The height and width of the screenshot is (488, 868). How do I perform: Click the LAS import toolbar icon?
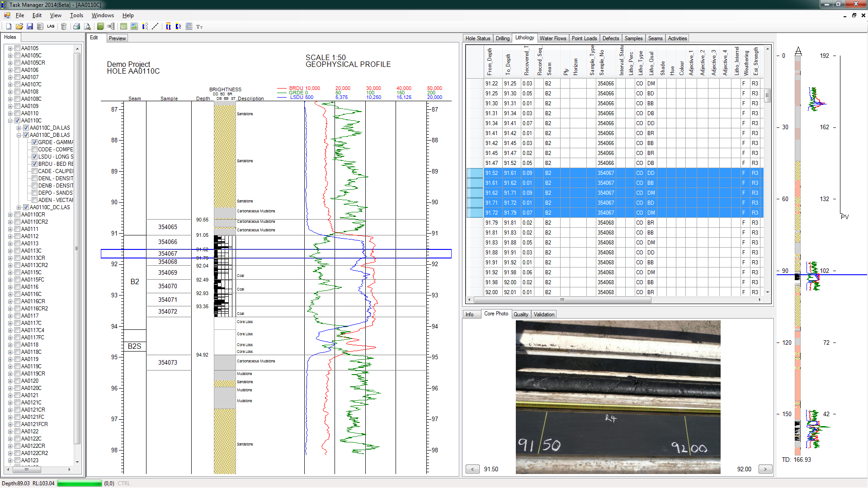click(51, 27)
